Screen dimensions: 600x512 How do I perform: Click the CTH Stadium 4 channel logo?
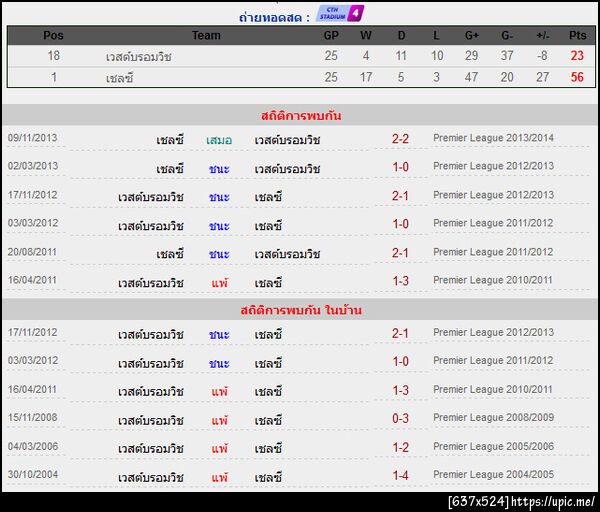coord(340,13)
